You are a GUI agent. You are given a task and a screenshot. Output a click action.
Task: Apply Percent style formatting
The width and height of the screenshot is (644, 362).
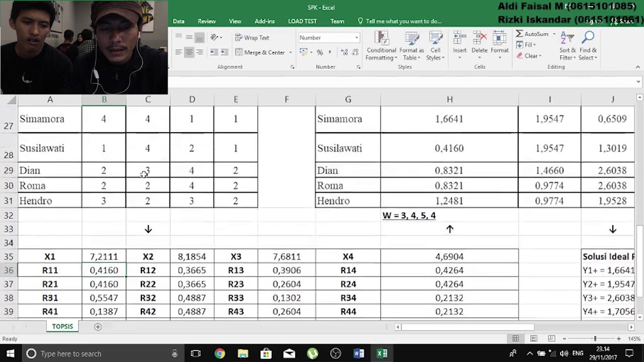coord(319,52)
